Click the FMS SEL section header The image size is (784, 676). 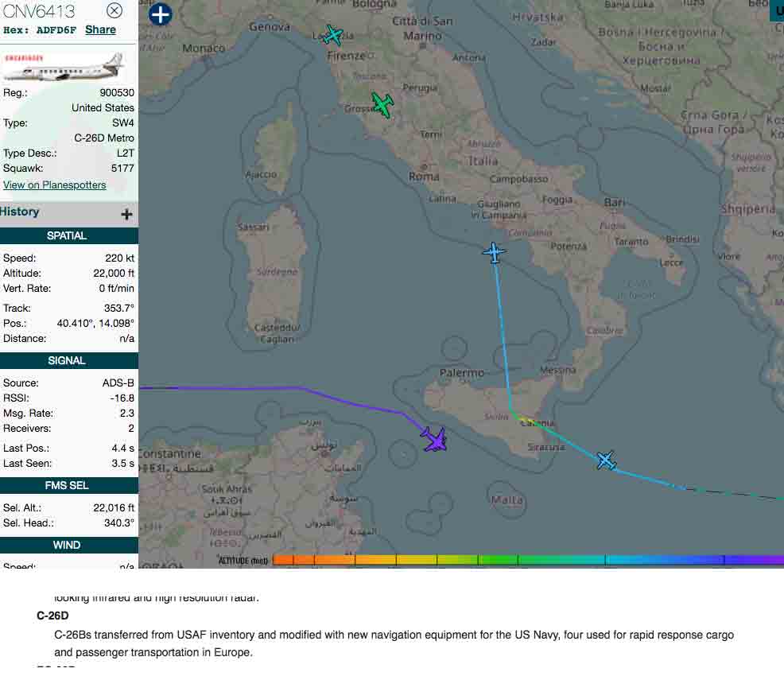point(69,485)
